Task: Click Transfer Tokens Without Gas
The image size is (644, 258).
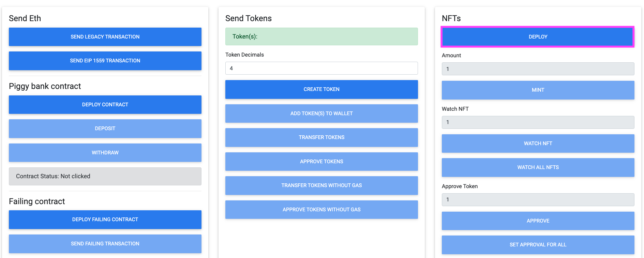Action: point(321,185)
